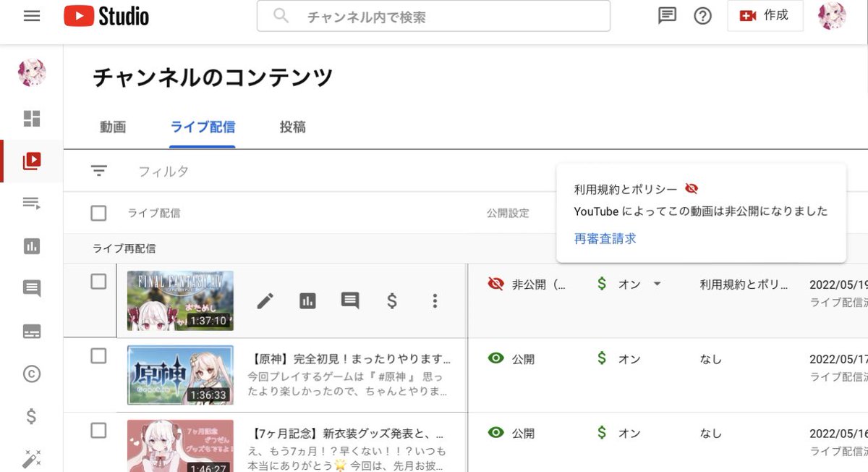The height and width of the screenshot is (472, 868).
Task: Click the なし restriction cell for 7ヶ月記念 stream
Action: click(710, 433)
